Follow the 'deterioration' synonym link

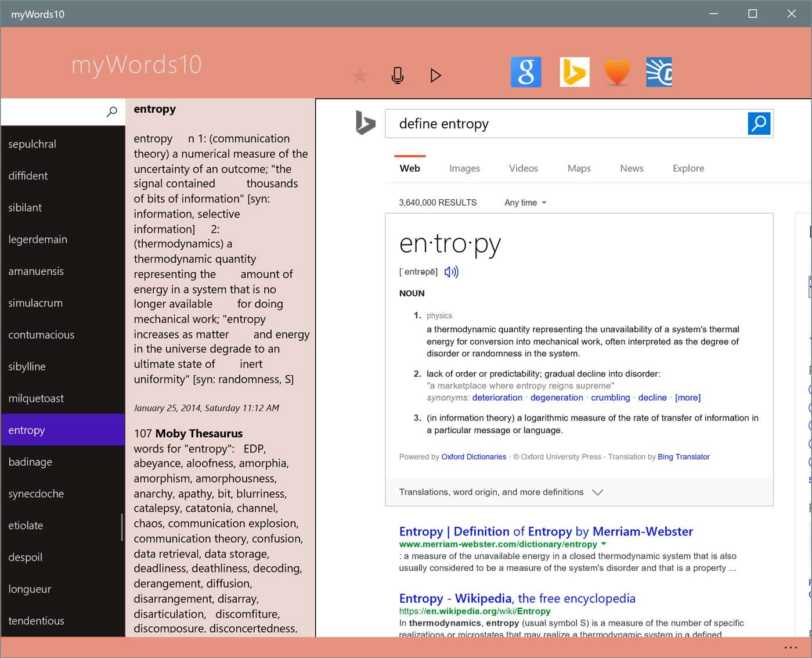click(497, 398)
